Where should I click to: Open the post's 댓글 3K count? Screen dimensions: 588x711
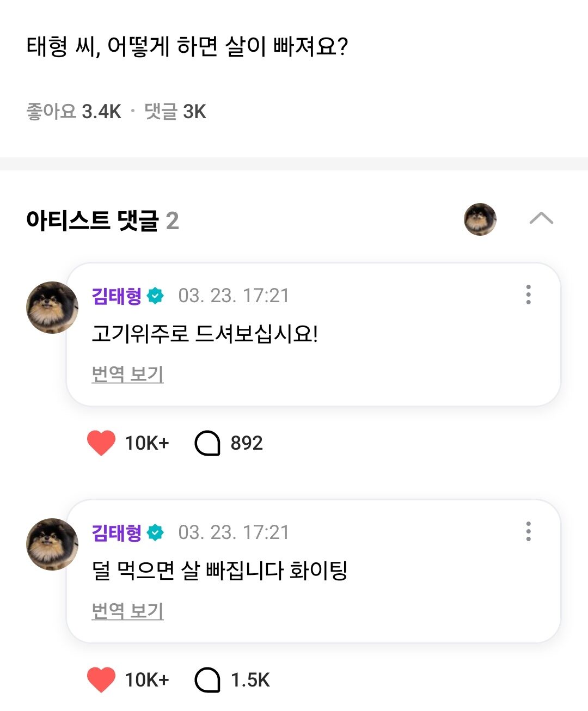tap(175, 112)
